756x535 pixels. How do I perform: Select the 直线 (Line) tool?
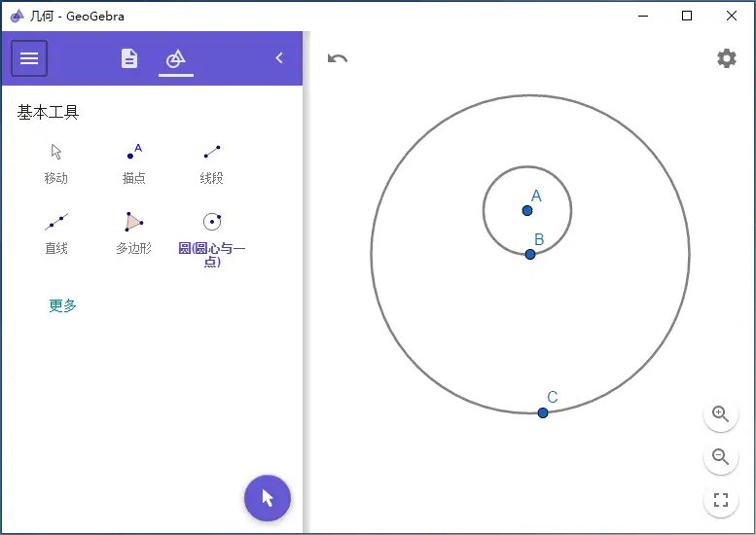click(x=55, y=234)
